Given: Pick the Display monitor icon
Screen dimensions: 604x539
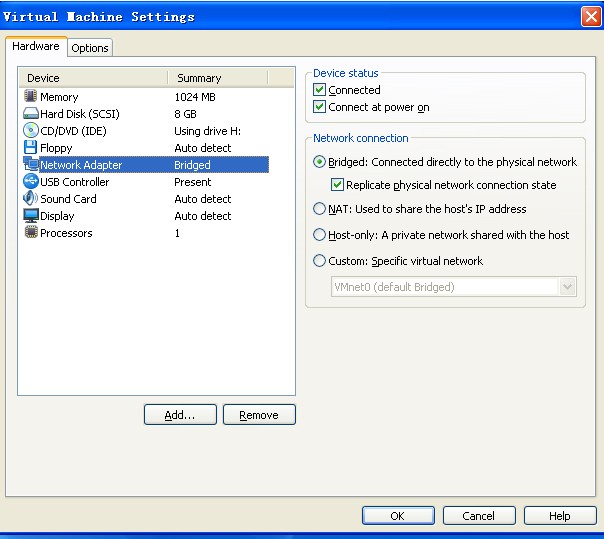Looking at the screenshot, I should coord(30,216).
